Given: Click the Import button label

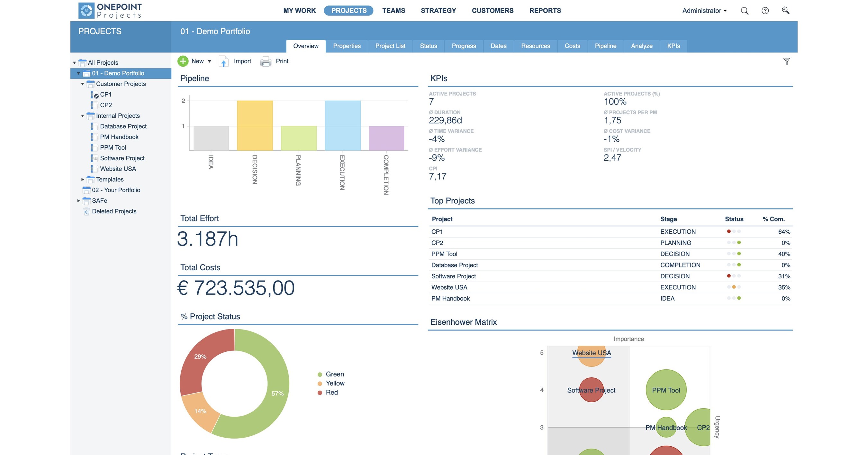Looking at the screenshot, I should click(242, 61).
